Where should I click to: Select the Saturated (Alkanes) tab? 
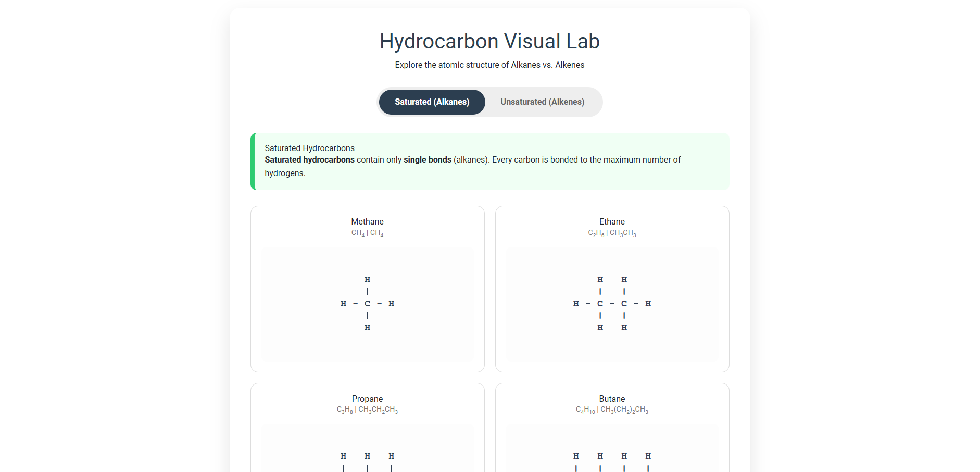432,102
